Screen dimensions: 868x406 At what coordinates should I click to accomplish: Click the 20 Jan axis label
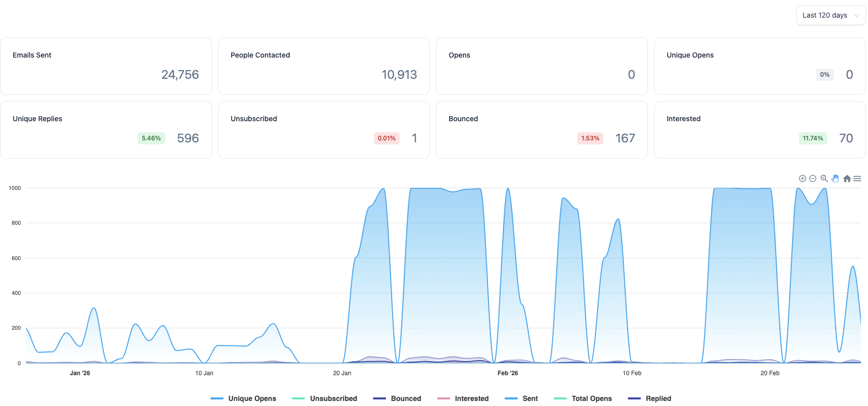coord(342,373)
